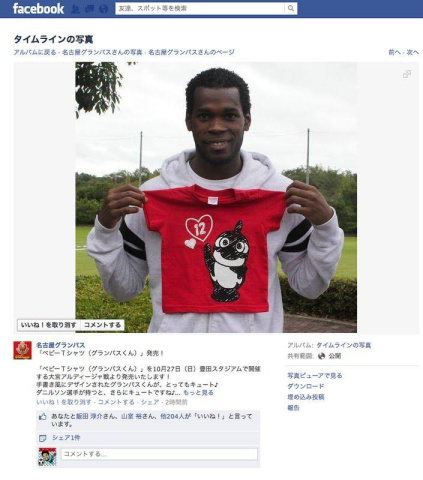Click the search magnifier button

pos(291,8)
